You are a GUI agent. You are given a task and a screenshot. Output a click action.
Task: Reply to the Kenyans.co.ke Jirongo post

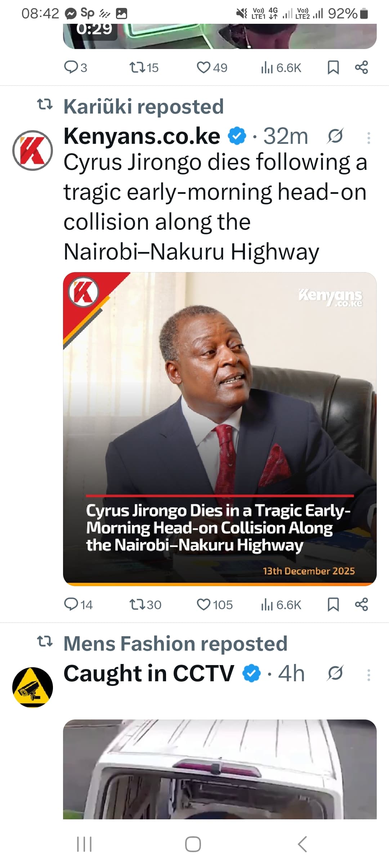pos(71,604)
